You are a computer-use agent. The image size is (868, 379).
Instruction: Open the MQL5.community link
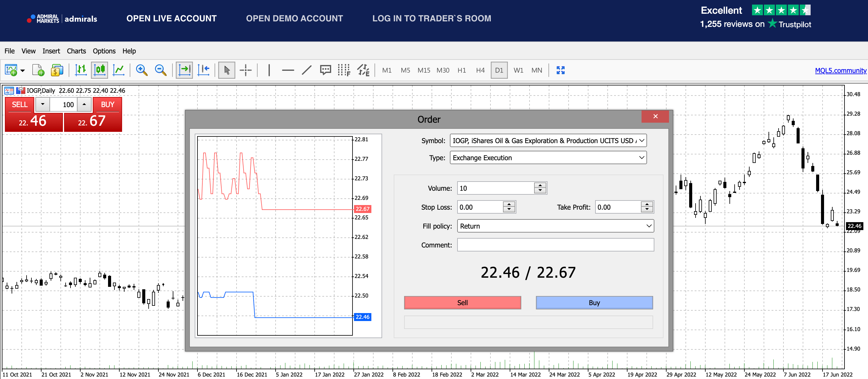tap(840, 71)
